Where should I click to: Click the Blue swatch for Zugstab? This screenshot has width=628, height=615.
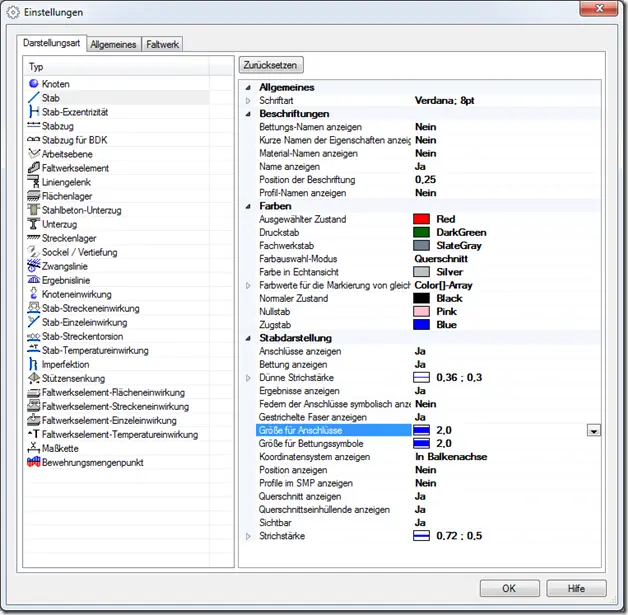421,325
